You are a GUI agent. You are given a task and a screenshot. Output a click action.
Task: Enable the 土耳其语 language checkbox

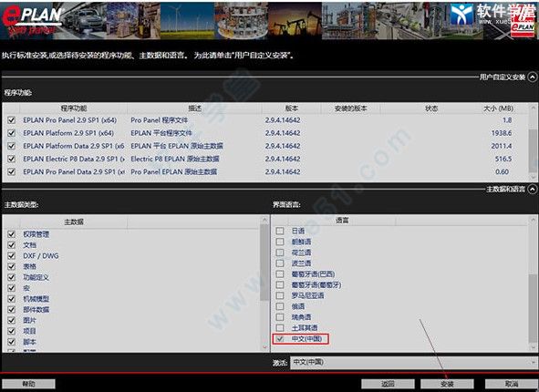[x=280, y=328]
